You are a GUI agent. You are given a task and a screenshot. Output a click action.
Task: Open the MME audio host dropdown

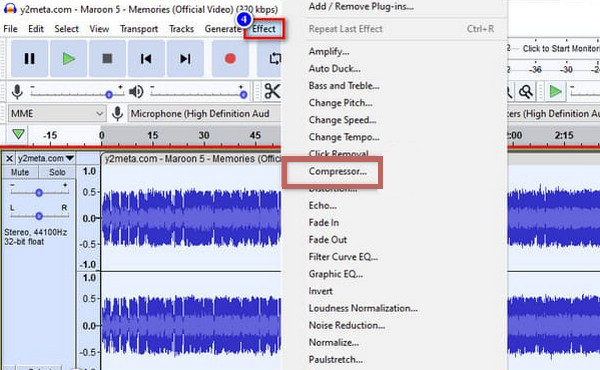(57, 114)
